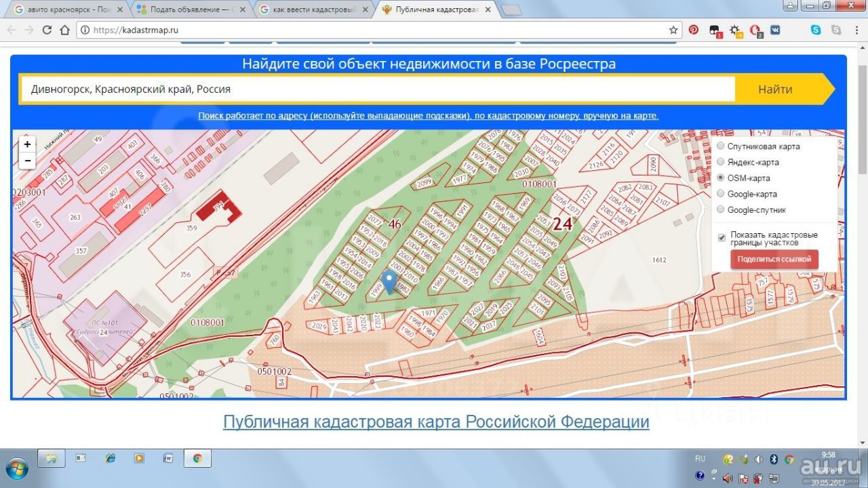This screenshot has height=488, width=868.
Task: Click the yellow Найти search button
Action: (x=775, y=89)
